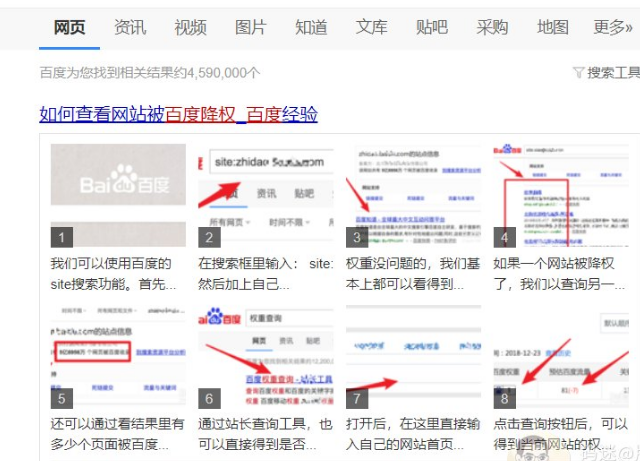
Task: Select the 网页 search tab
Action: 69,27
